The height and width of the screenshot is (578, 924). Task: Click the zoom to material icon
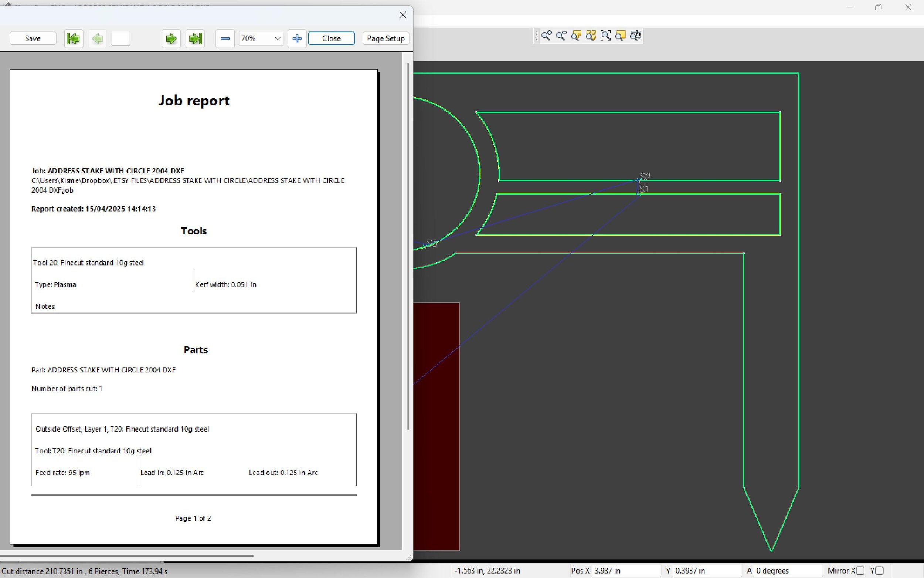pos(621,36)
